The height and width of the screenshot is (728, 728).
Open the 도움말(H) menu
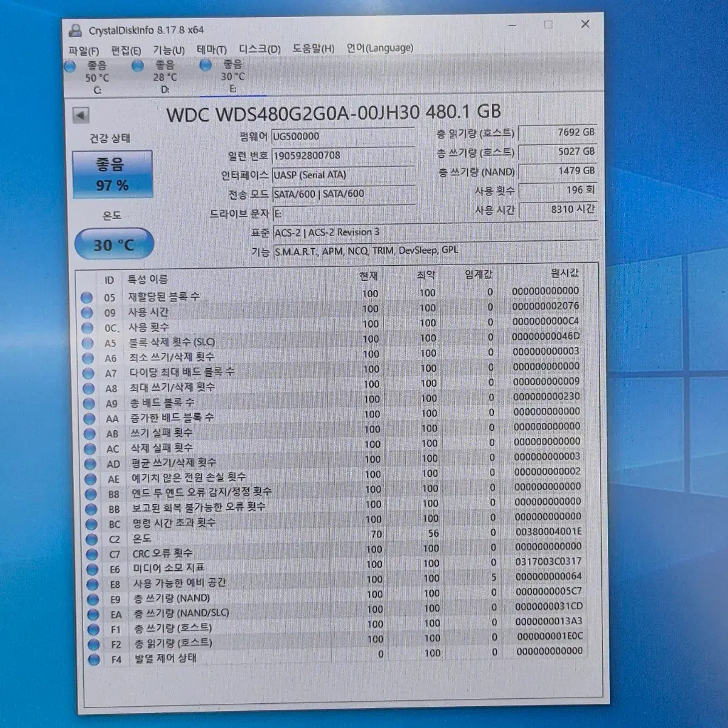pyautogui.click(x=313, y=49)
